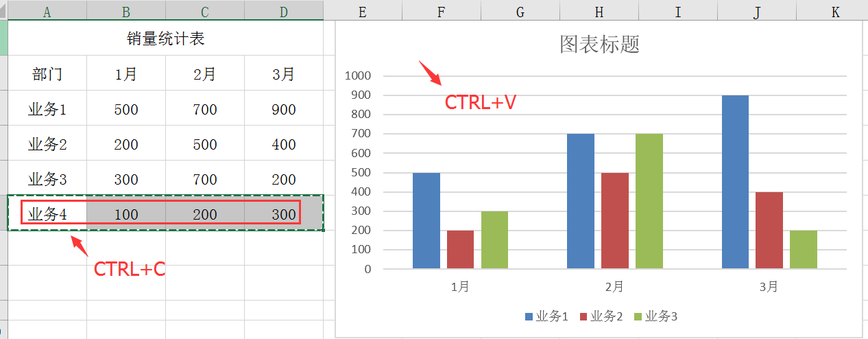The width and height of the screenshot is (868, 339).
Task: Click 业务4's 3月 value 300
Action: coord(284,213)
